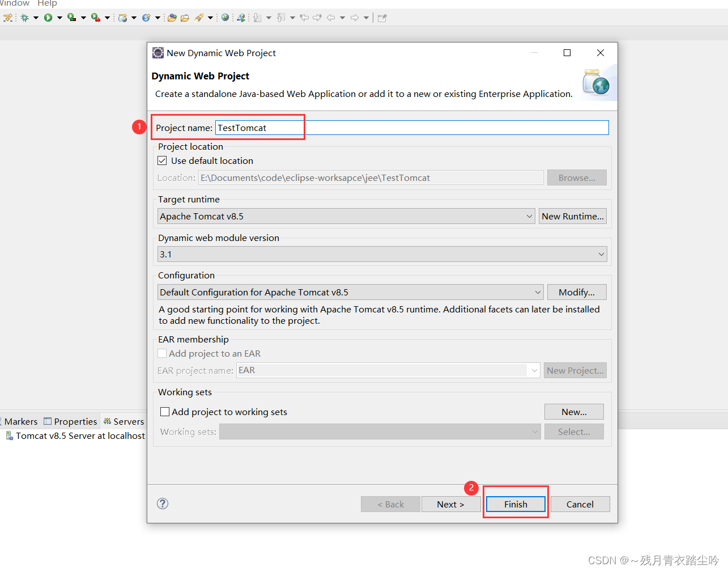Open the New Servlet dropdown arrow
Screen dimensions: 728x571
point(157,18)
